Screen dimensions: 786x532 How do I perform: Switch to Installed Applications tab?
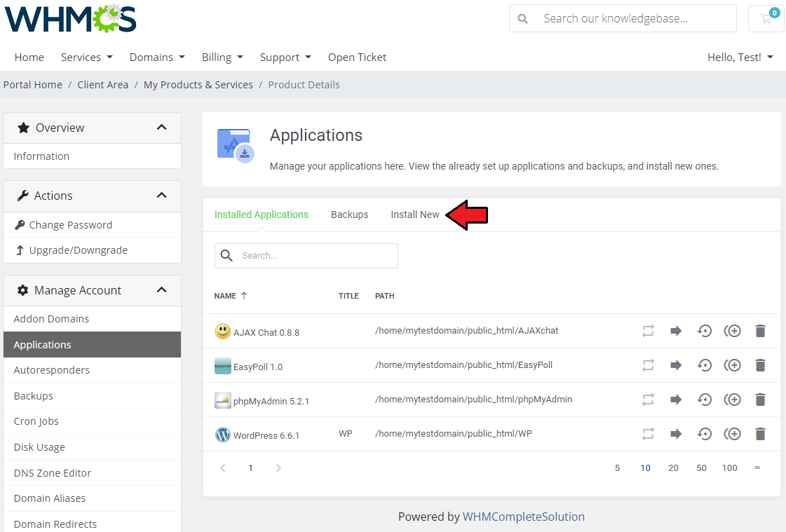[261, 214]
